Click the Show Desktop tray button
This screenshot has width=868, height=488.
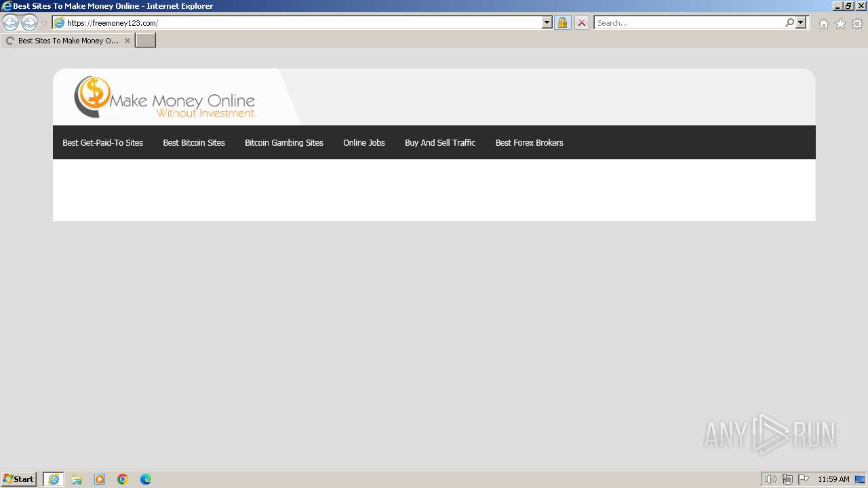[860, 479]
